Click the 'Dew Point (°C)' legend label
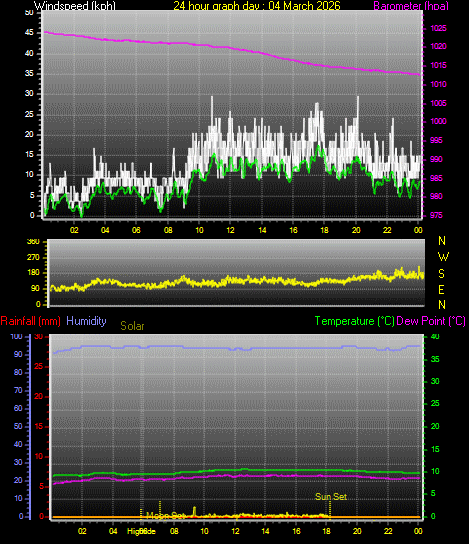 [x=431, y=321]
